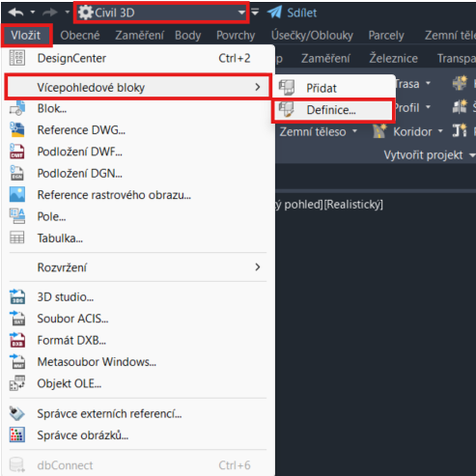Click the Tabulka table icon
Viewport: 476px width, 476px height.
pyautogui.click(x=17, y=238)
